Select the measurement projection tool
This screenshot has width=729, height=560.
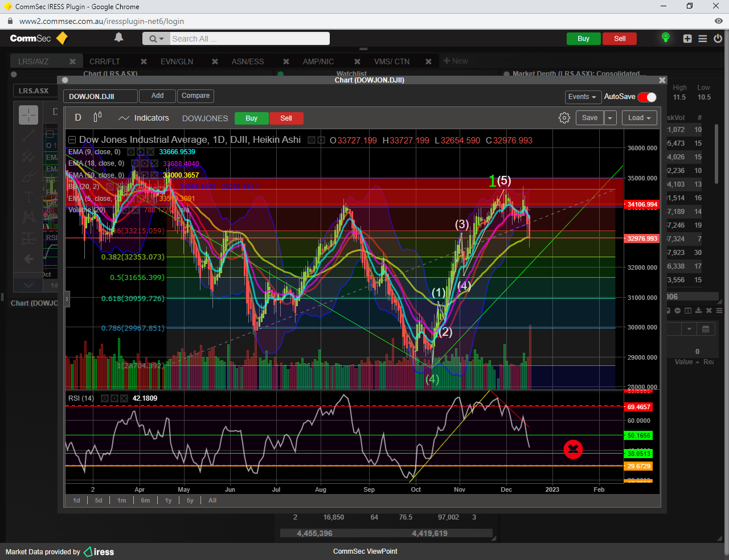(28, 238)
